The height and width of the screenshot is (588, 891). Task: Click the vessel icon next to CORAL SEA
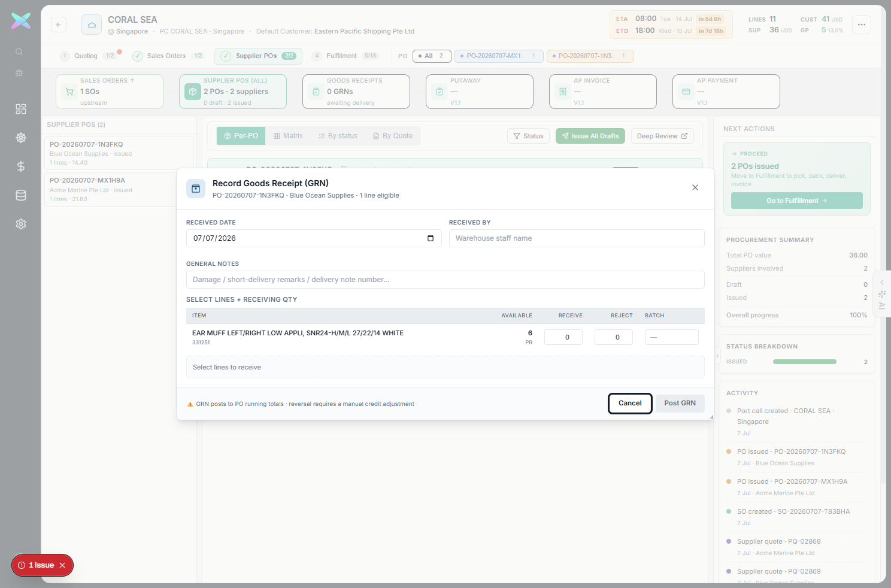[92, 25]
